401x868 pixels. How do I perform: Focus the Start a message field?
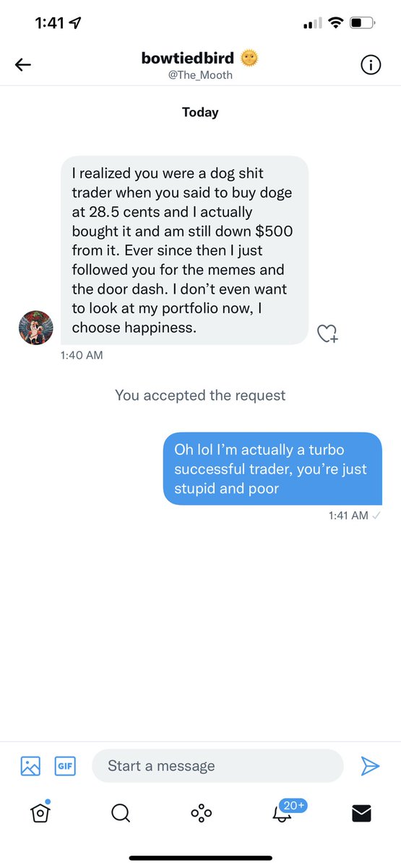pos(217,765)
